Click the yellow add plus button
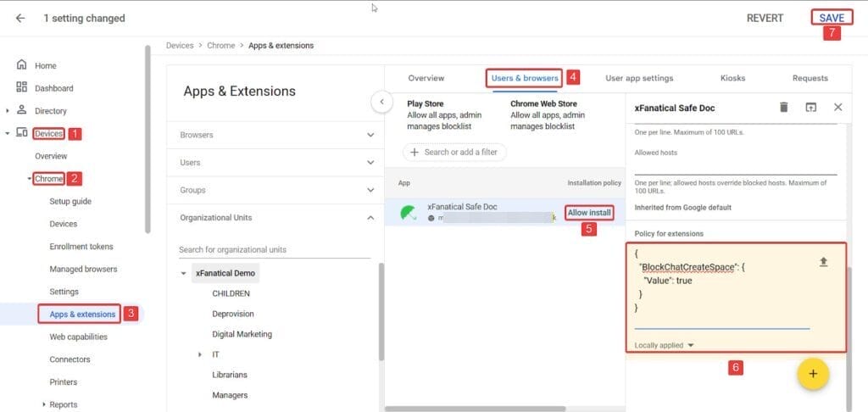The width and height of the screenshot is (868, 412). tap(813, 374)
